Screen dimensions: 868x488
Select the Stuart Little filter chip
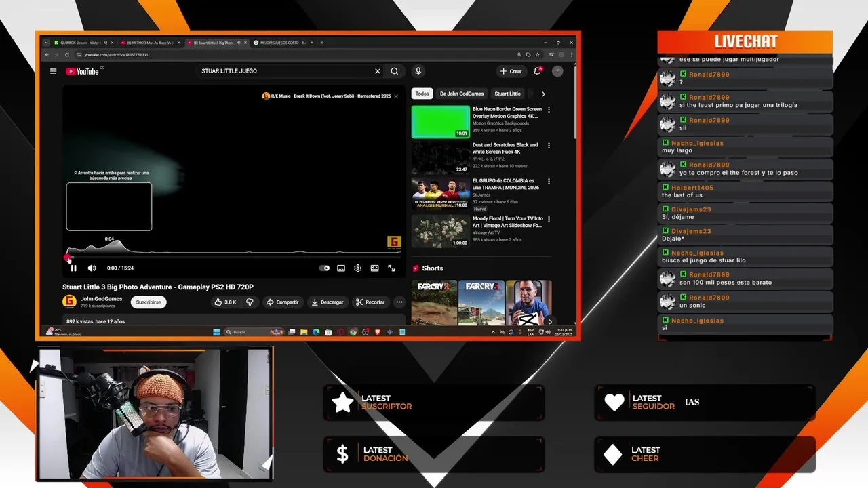point(507,94)
